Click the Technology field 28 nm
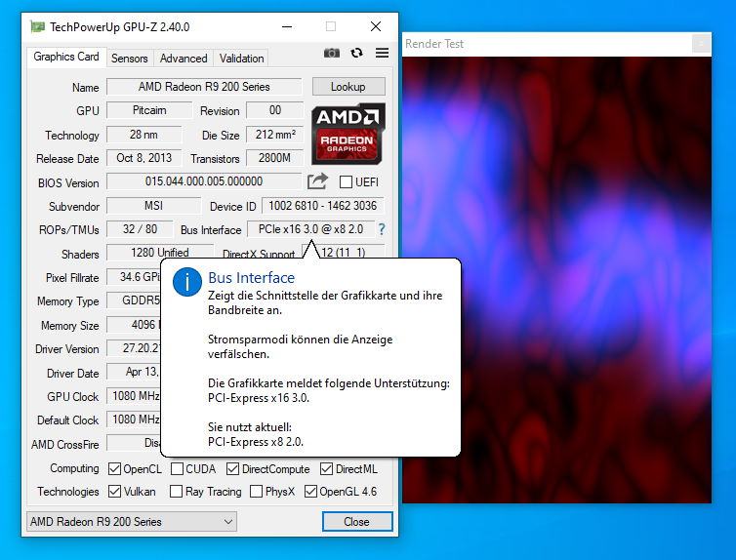736x560 pixels. coord(144,135)
